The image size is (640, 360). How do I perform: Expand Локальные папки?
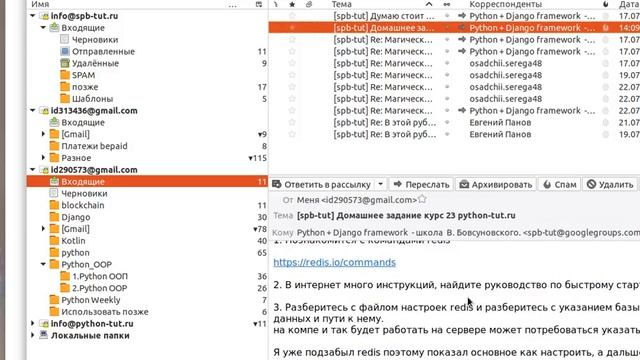click(x=33, y=336)
